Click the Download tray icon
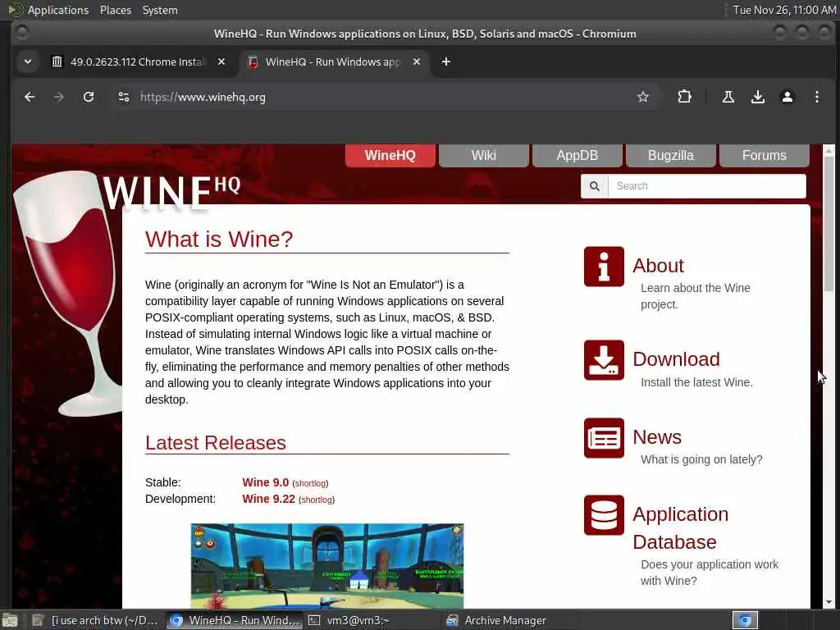This screenshot has height=630, width=840. (604, 360)
